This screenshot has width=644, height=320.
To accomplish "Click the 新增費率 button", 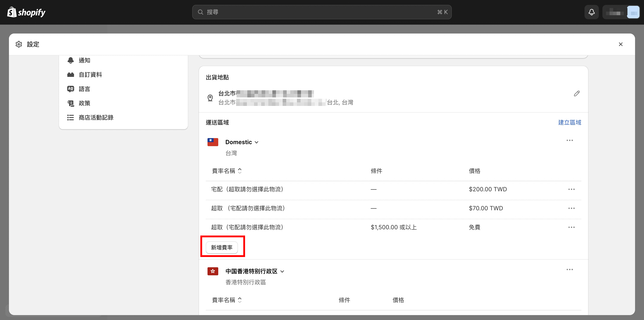I will pos(222,248).
